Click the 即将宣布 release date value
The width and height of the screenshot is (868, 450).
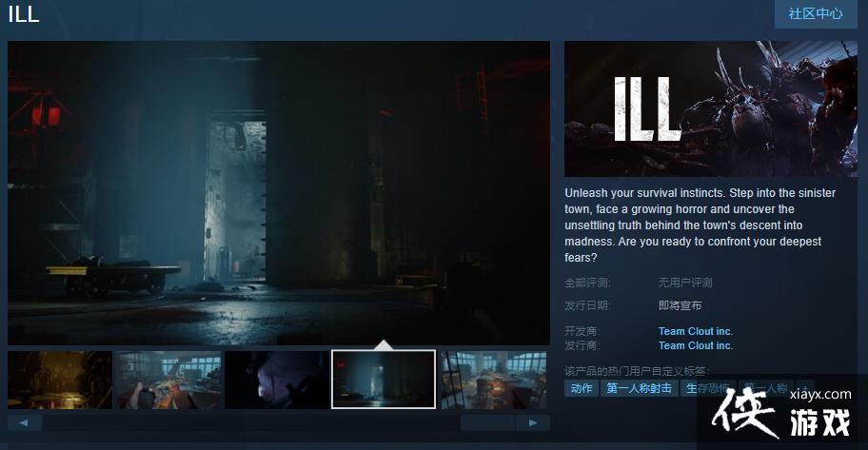[x=680, y=305]
